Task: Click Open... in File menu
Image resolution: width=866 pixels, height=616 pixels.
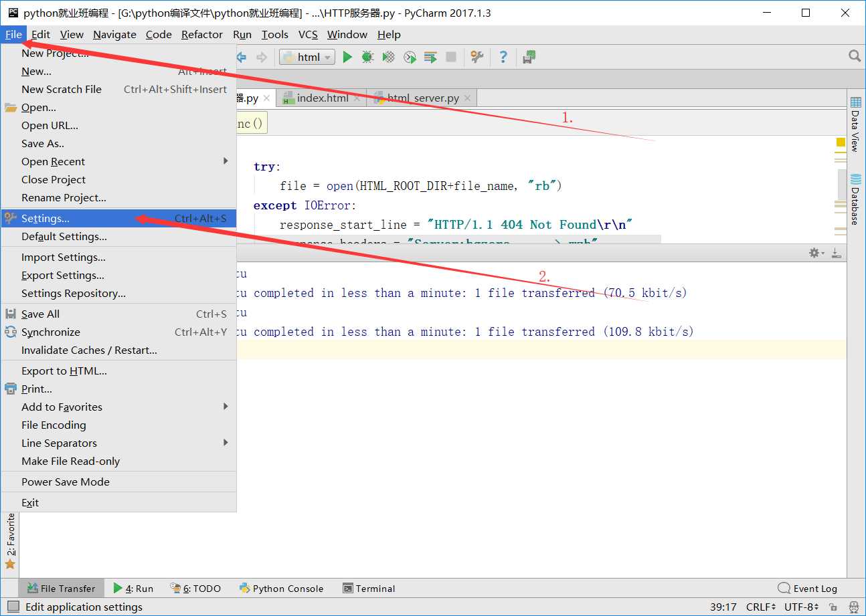Action: click(118, 107)
